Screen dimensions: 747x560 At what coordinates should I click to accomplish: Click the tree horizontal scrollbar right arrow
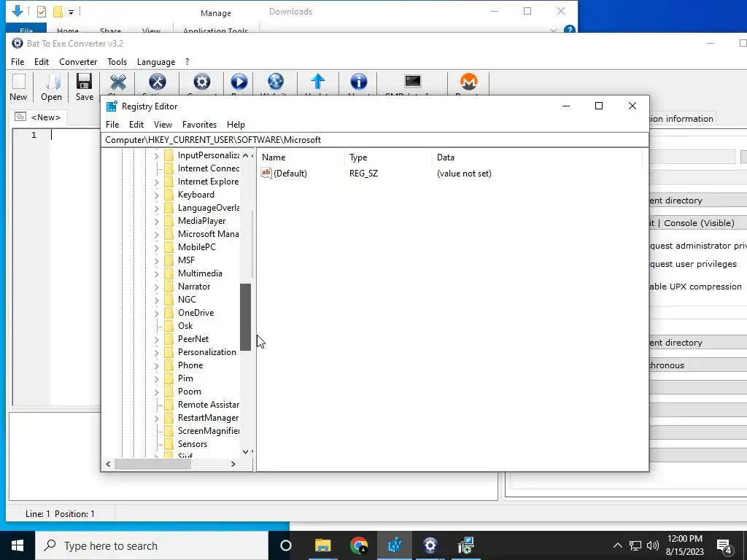233,464
